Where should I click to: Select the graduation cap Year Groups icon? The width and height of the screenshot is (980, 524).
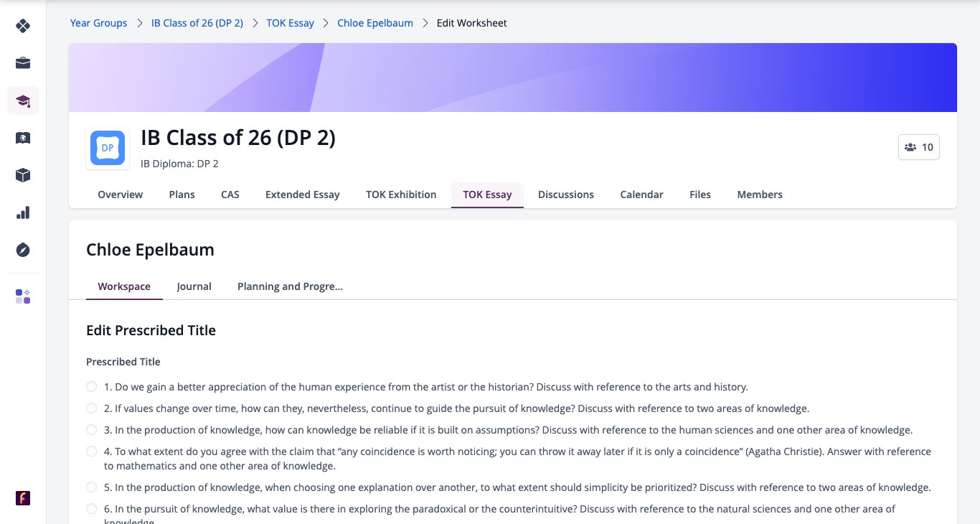(x=23, y=100)
